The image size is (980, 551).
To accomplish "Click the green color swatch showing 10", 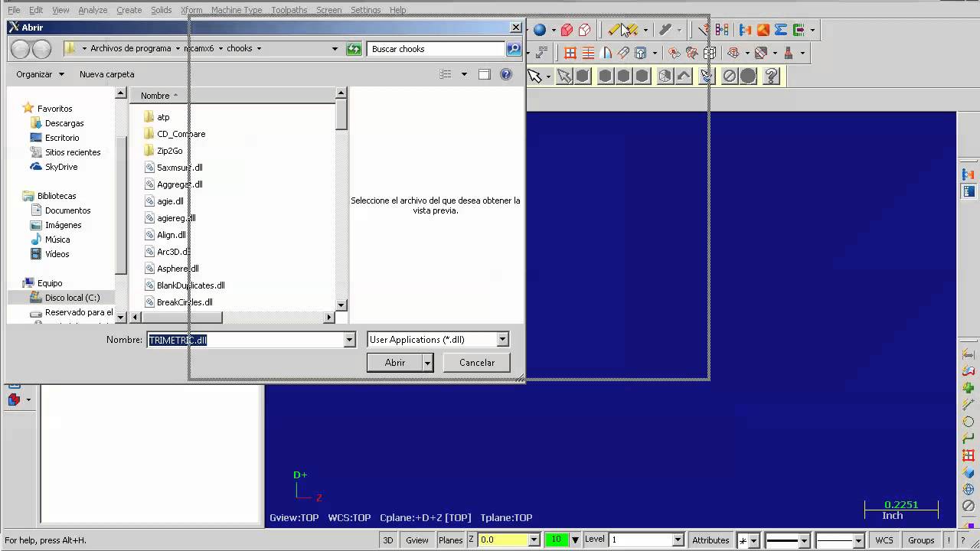I will coord(556,540).
